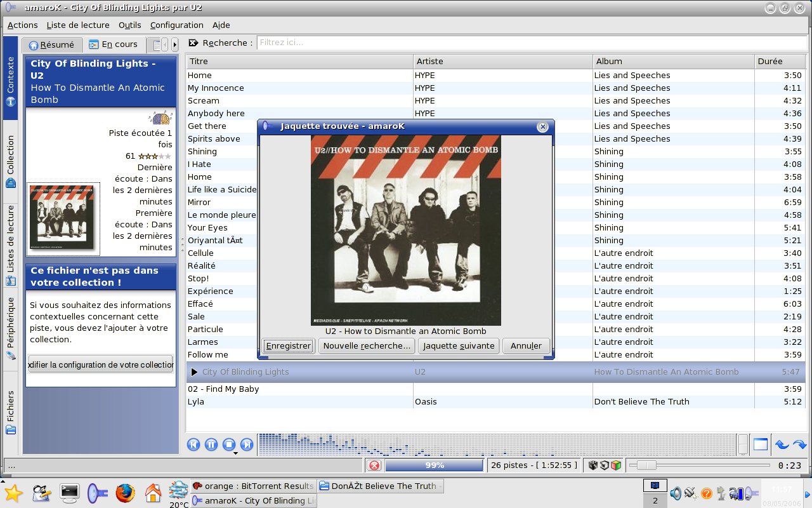This screenshot has width=812, height=508.
Task: Click the white outlined cube status bar icon
Action: [604, 465]
